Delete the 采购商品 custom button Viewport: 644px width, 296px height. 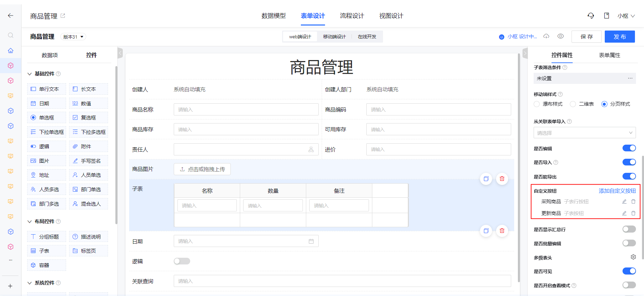633,202
